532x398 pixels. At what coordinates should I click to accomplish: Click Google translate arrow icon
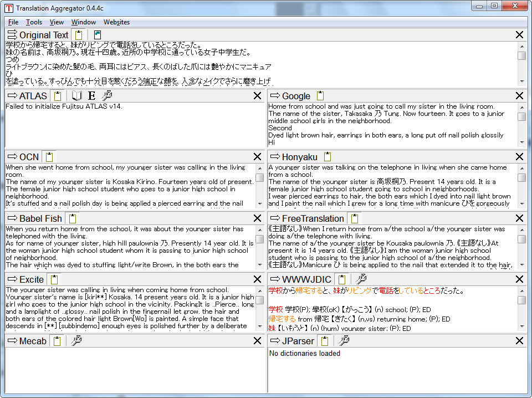275,96
